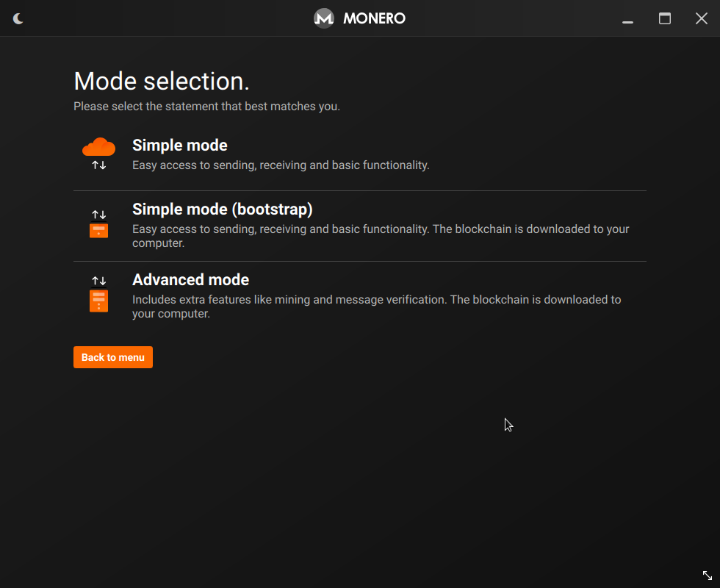Viewport: 720px width, 588px height.
Task: Click the Monero logo in title bar
Action: pyautogui.click(x=324, y=18)
